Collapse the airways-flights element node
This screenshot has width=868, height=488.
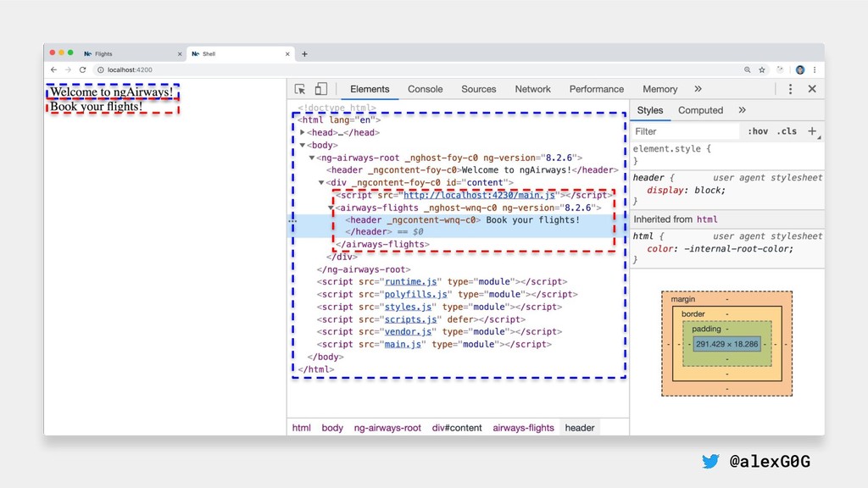tap(331, 208)
